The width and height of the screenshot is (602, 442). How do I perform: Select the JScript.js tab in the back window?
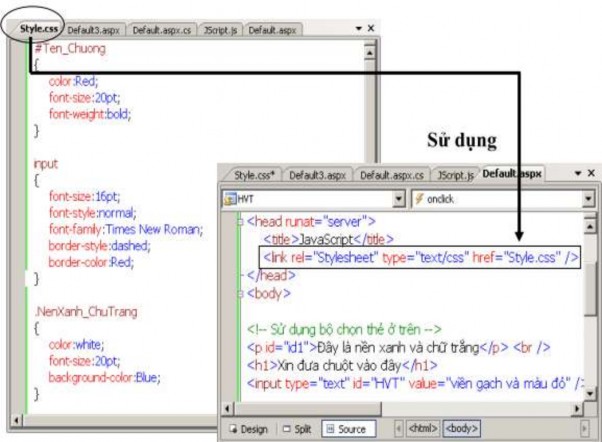point(220,30)
